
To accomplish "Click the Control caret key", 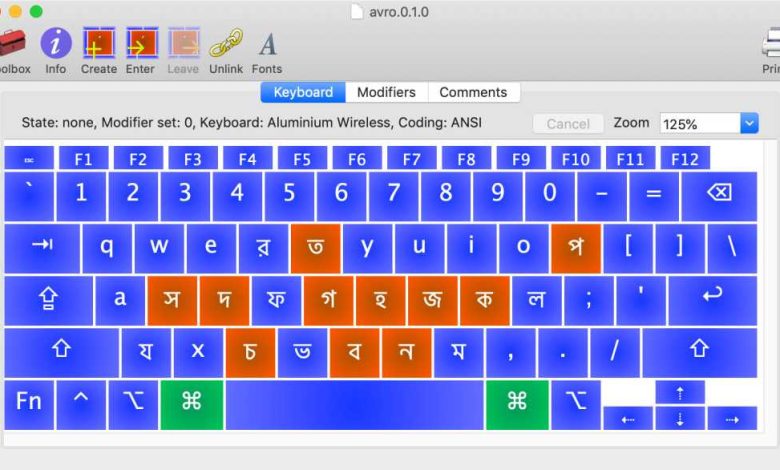I will (82, 405).
